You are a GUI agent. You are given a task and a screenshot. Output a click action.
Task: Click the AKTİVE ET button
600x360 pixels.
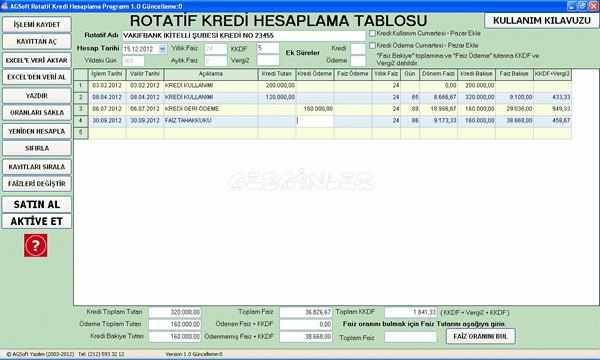[x=37, y=221]
